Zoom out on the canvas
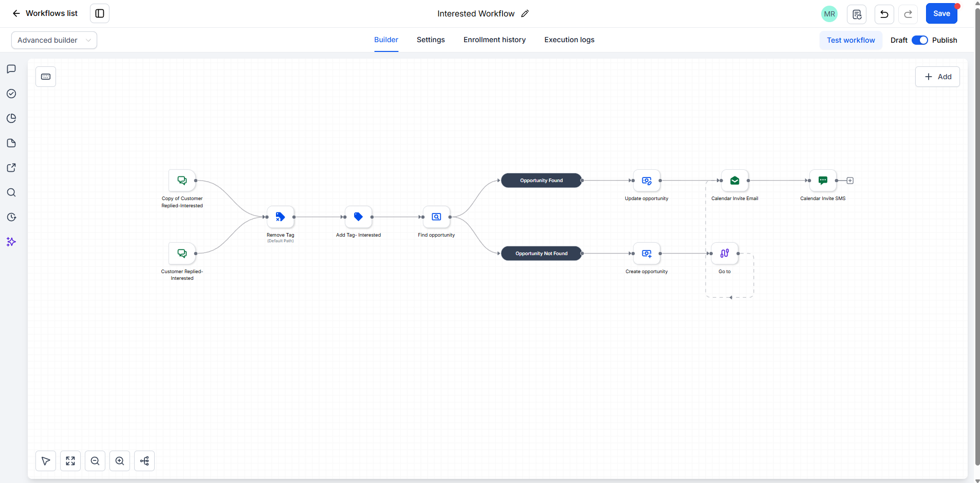980x483 pixels. coord(95,461)
